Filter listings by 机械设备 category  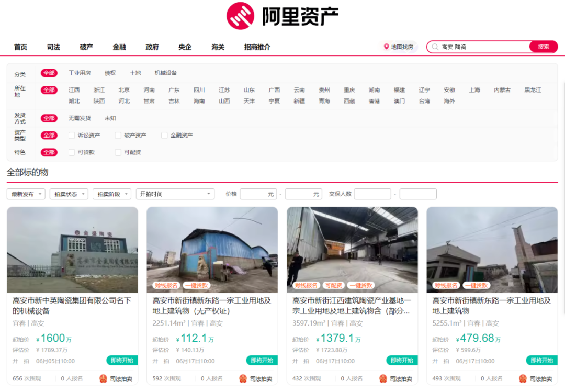tap(165, 73)
